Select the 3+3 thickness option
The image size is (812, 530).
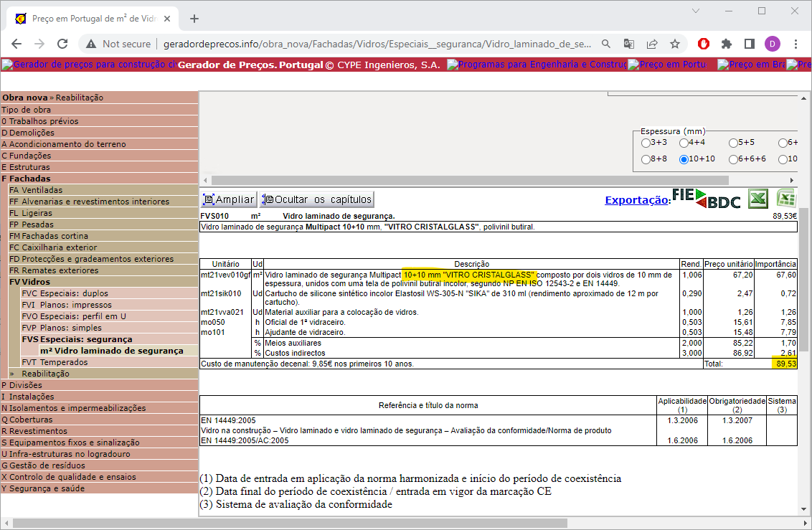pos(646,143)
